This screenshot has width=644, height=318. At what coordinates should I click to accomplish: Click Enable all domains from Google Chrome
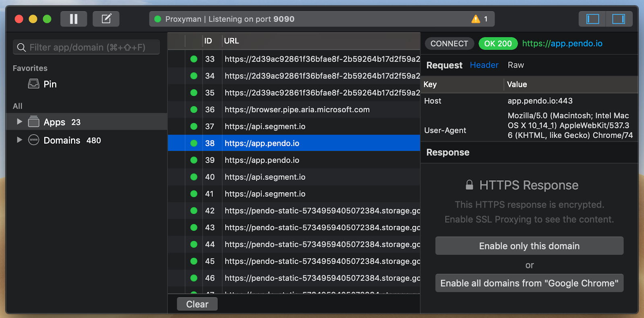(529, 283)
